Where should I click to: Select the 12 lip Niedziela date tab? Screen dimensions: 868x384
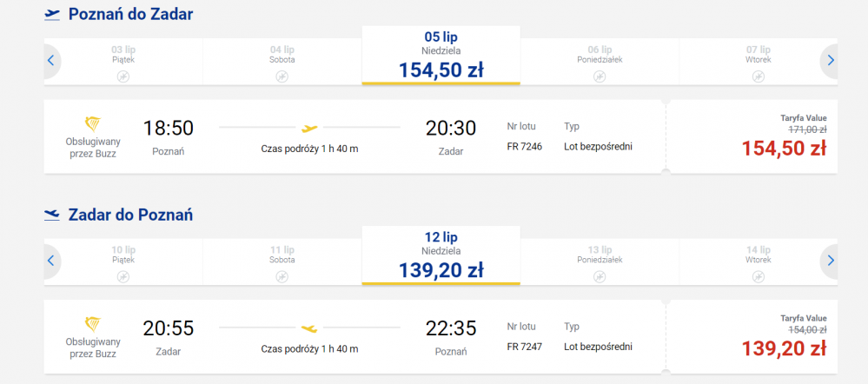click(x=441, y=255)
